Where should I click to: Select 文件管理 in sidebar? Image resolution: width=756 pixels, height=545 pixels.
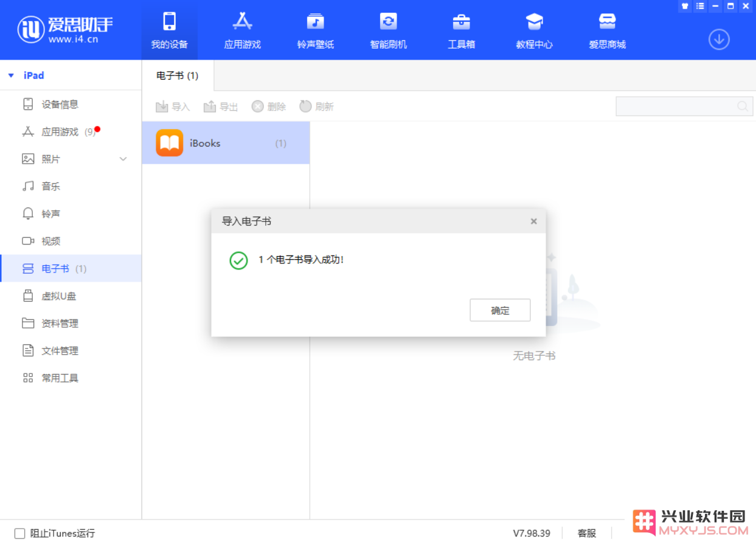[x=71, y=351]
